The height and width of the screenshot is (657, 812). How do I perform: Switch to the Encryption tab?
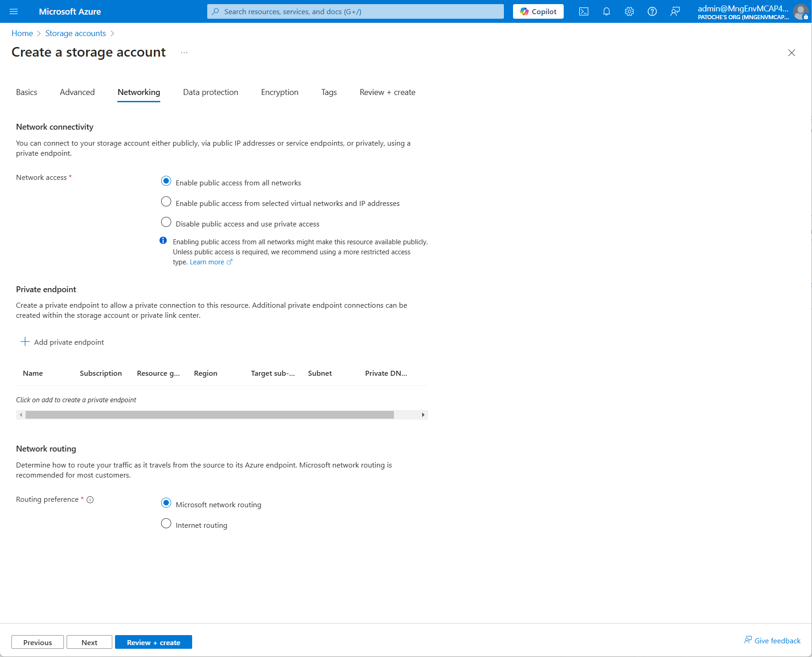(x=279, y=92)
